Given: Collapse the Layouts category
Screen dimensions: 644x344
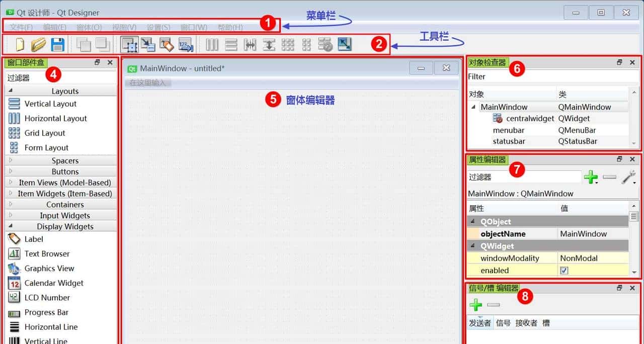Looking at the screenshot, I should pyautogui.click(x=11, y=91).
